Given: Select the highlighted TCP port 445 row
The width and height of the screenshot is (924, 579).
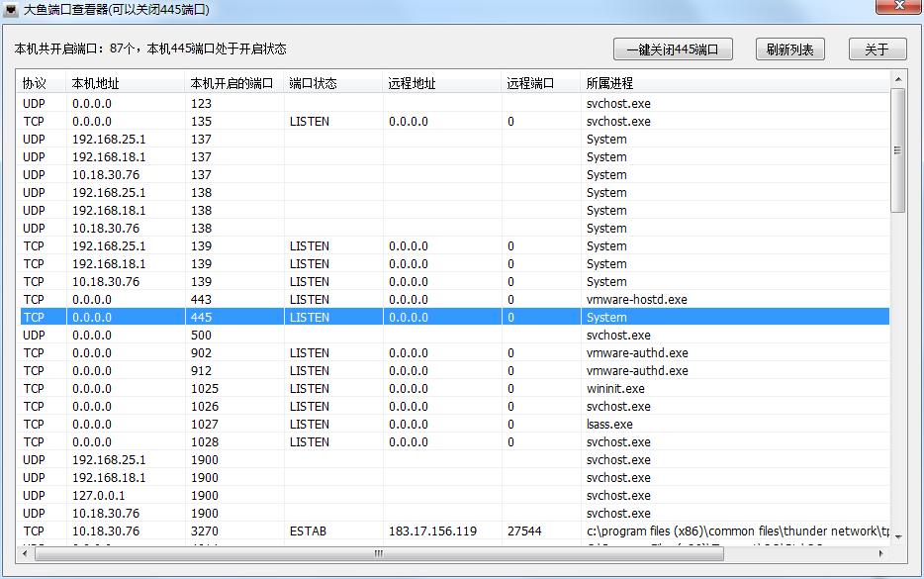Looking at the screenshot, I should click(297, 317).
